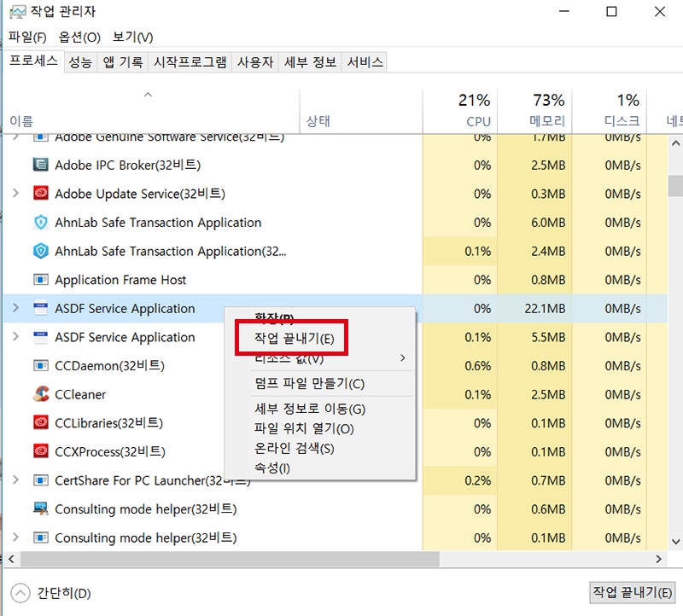683x616 pixels.
Task: Click the horizontal scrollbar right arrow
Action: point(658,559)
